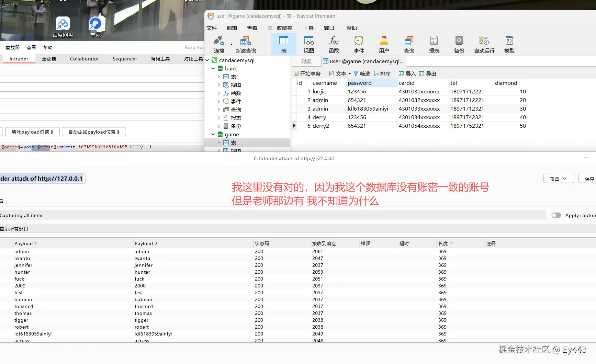Click the 筛选 filter tool

point(362,73)
